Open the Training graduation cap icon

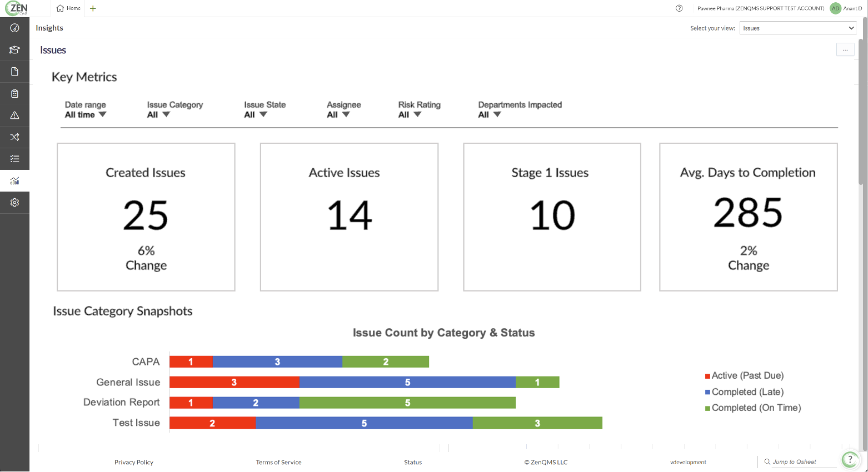pyautogui.click(x=14, y=49)
